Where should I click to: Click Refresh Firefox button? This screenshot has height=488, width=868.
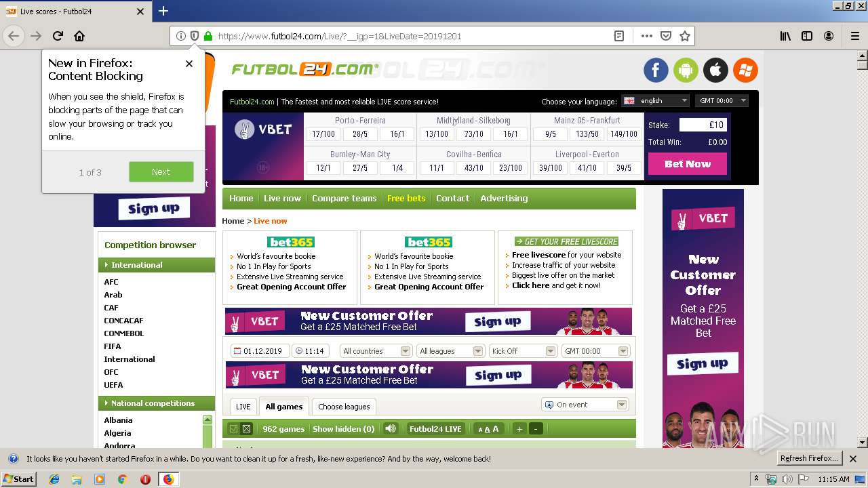coord(809,458)
